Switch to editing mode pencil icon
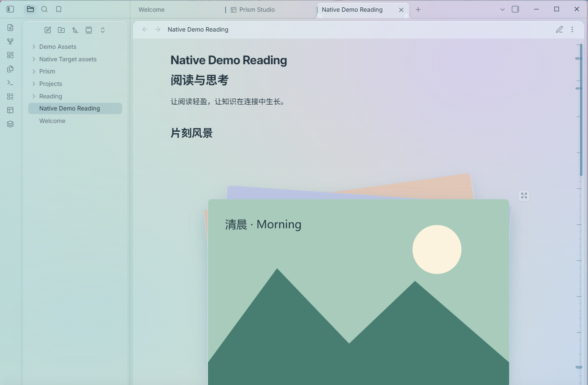 [x=559, y=29]
